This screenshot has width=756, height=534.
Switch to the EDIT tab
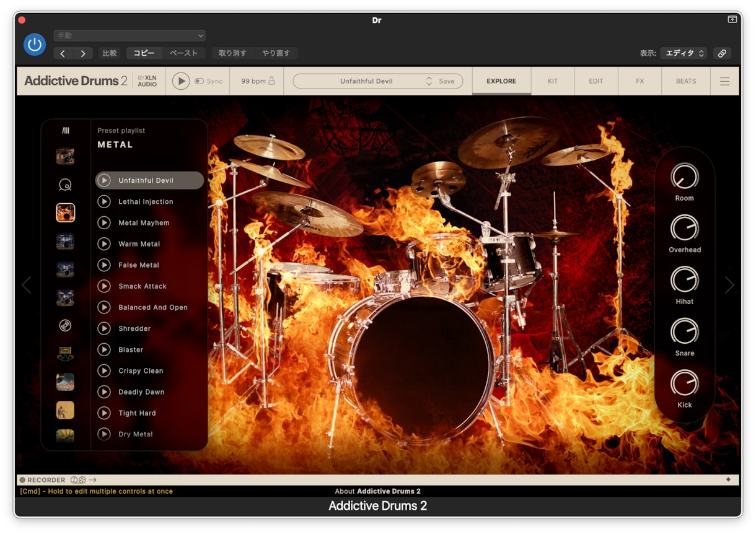point(596,81)
